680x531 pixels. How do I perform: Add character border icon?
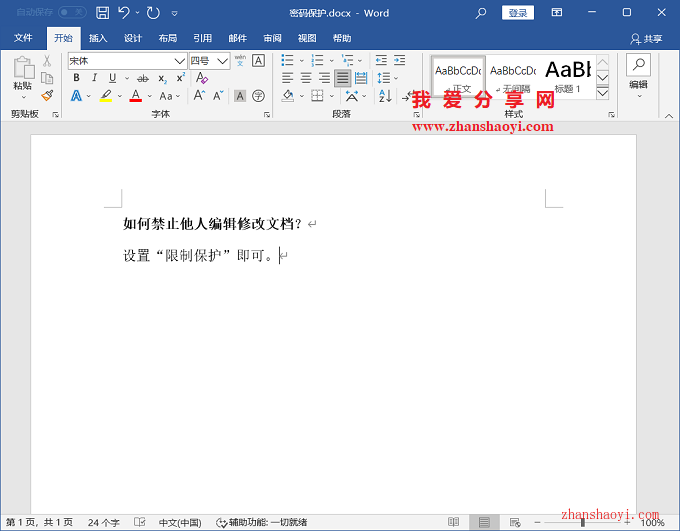coord(258,61)
